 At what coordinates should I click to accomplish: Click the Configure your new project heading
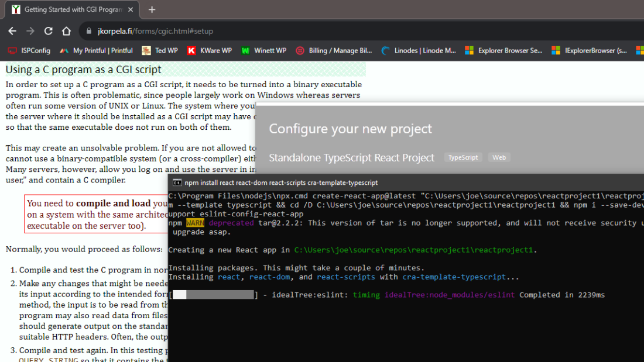click(x=350, y=129)
